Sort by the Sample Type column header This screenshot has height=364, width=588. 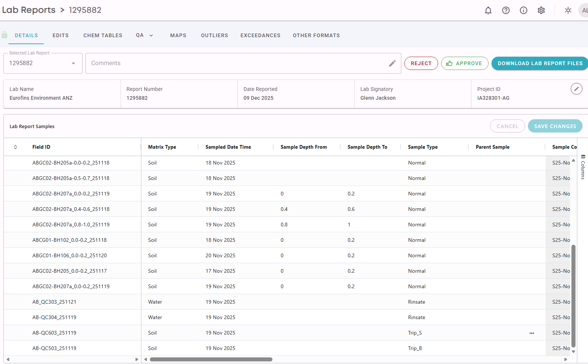tap(423, 147)
